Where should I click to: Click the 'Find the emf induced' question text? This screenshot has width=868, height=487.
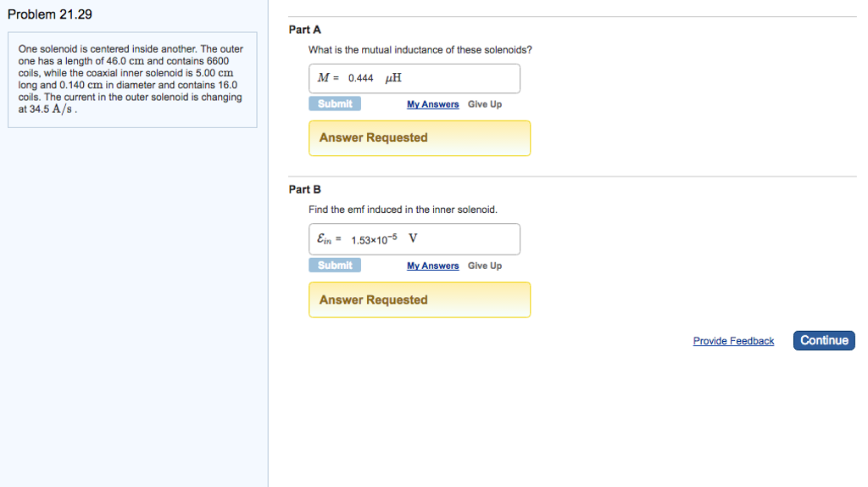pyautogui.click(x=403, y=210)
